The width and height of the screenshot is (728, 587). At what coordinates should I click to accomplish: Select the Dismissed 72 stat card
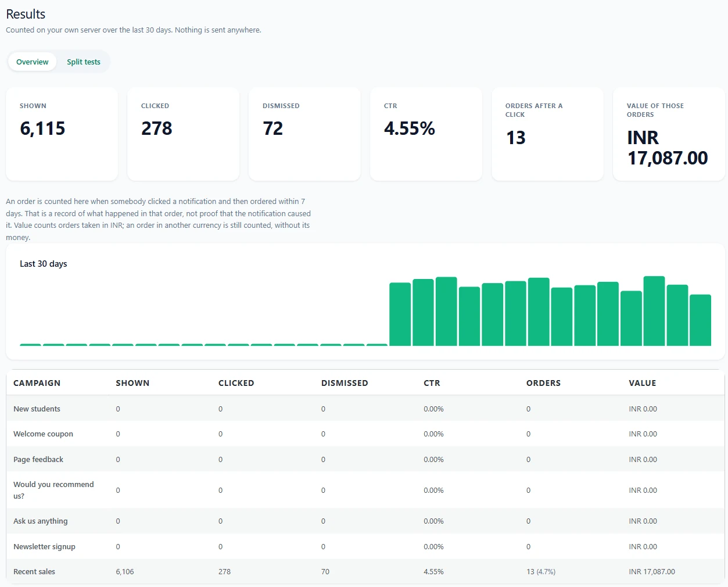point(305,134)
